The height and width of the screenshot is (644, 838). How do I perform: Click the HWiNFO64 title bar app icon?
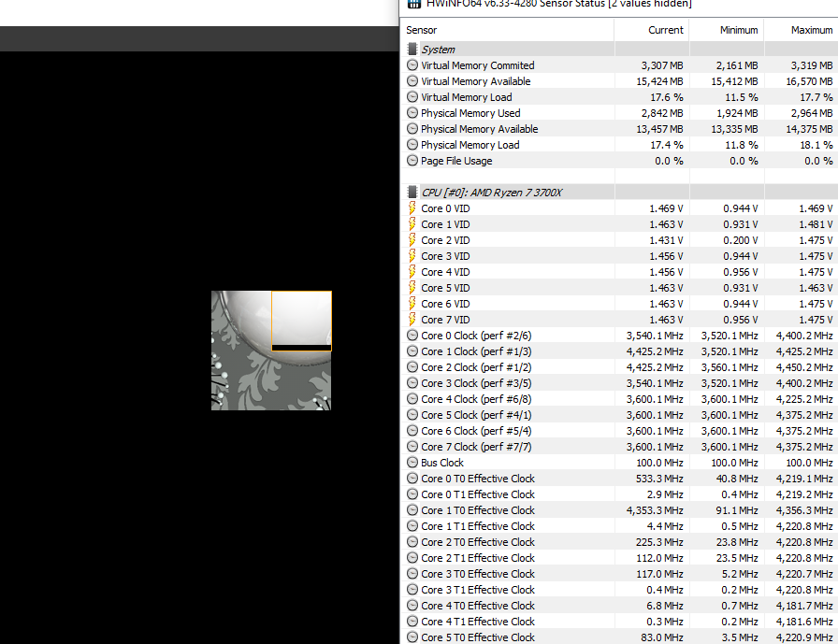(x=413, y=3)
